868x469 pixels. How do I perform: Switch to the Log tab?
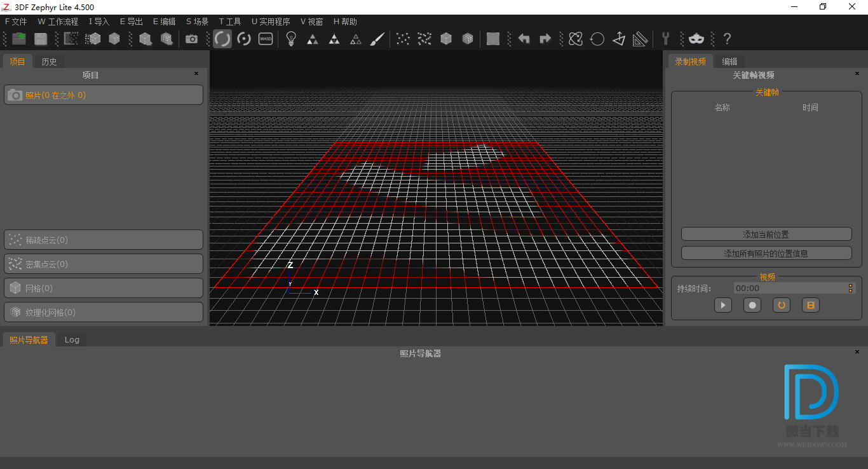pyautogui.click(x=72, y=340)
